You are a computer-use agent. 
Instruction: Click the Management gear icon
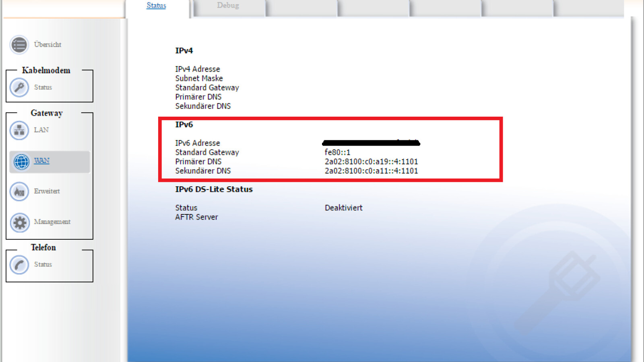coord(19,222)
